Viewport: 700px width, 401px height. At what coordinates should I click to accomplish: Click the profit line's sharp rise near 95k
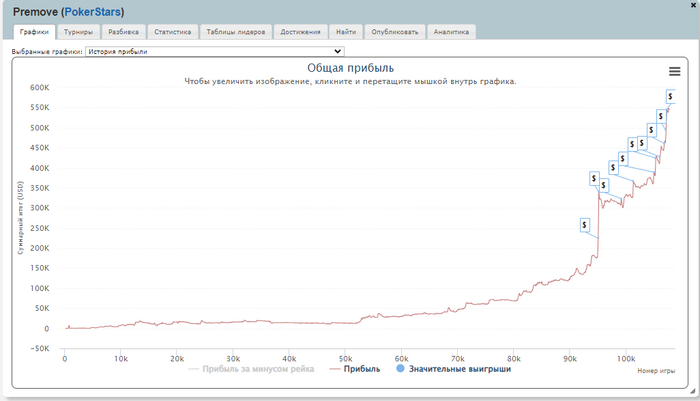(598, 223)
